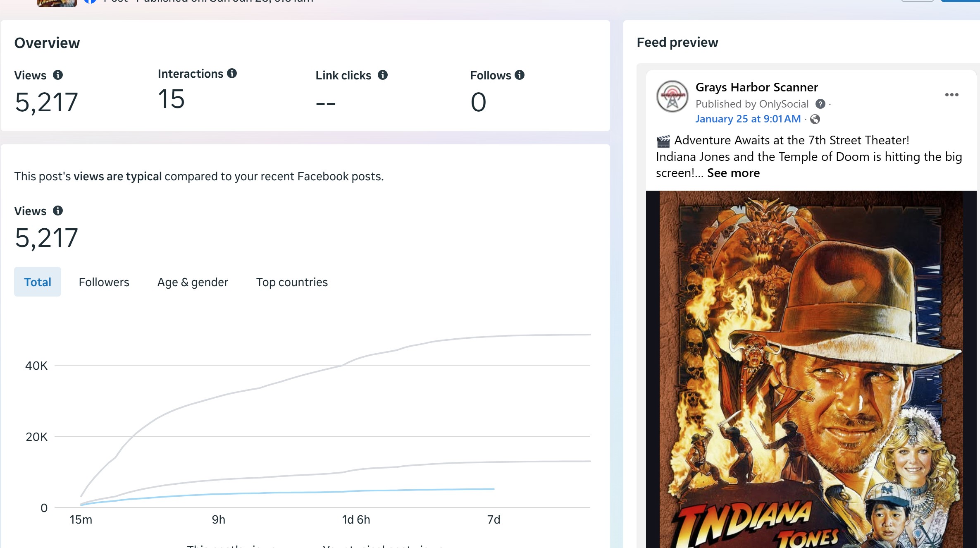Viewport: 980px width, 548px height.
Task: Click the Indiana Jones poster image
Action: point(811,368)
